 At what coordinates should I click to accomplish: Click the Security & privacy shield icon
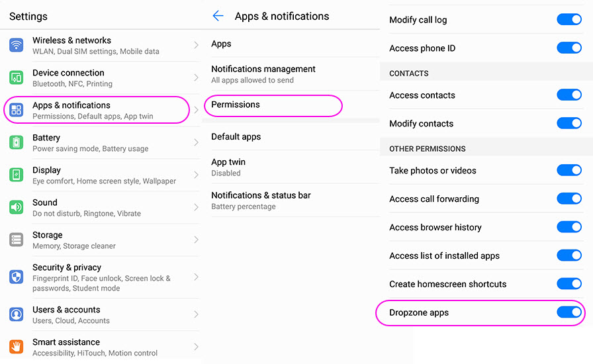coord(17,277)
